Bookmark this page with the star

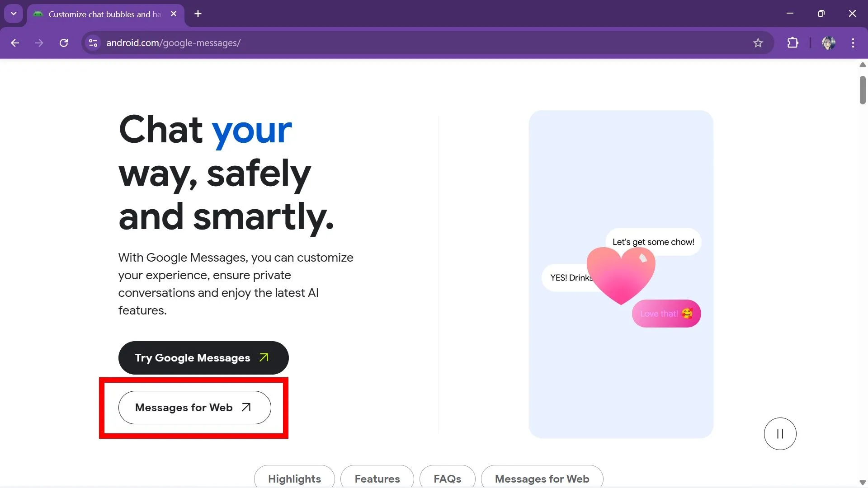[x=758, y=42]
